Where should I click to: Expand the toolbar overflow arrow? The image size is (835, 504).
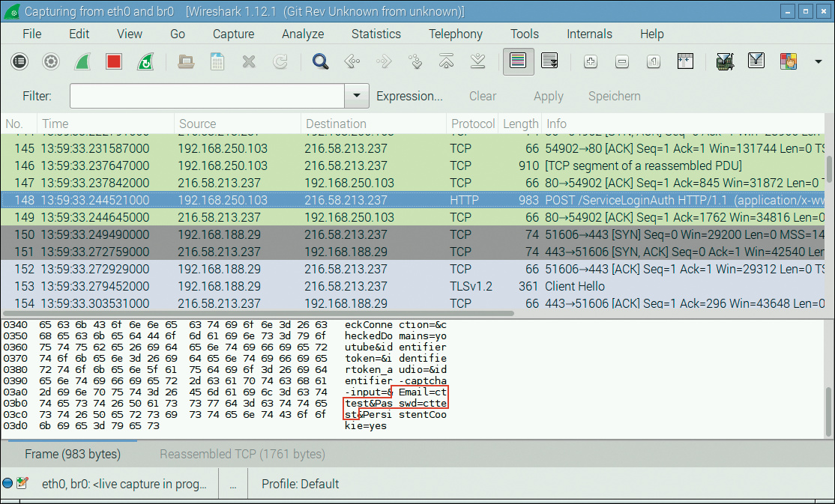818,61
